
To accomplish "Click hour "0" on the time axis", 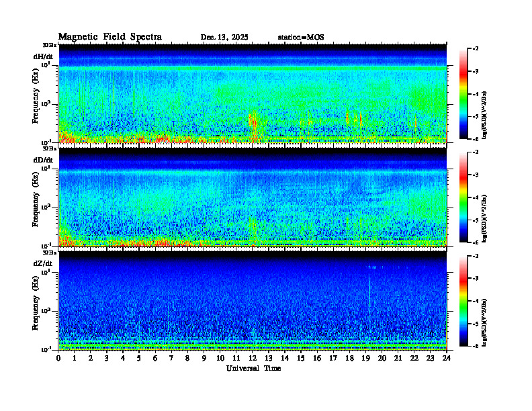I will 59,358.
